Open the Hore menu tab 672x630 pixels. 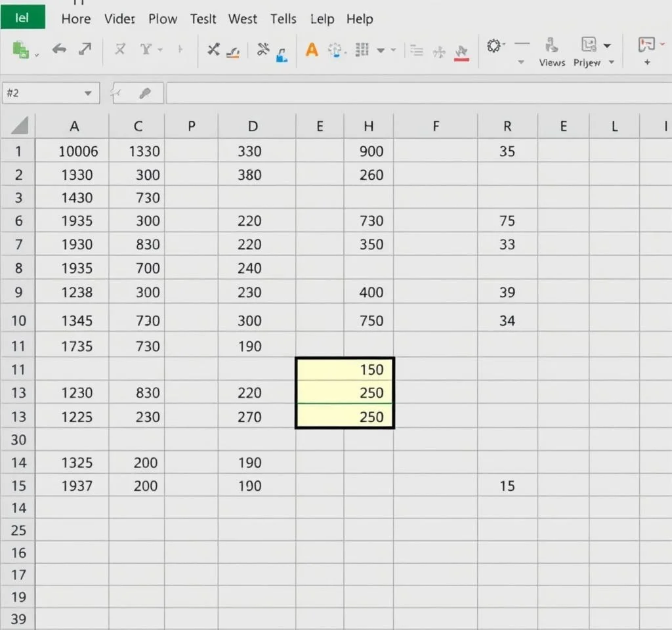point(75,19)
